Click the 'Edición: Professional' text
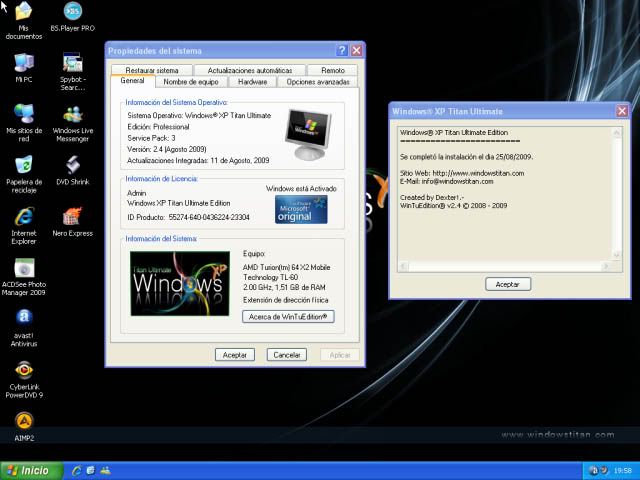The image size is (640, 480). [x=158, y=127]
